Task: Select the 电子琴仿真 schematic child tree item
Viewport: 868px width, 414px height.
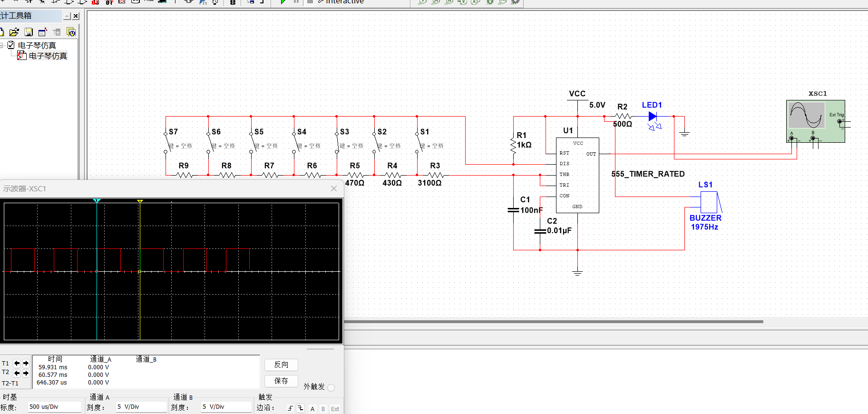Action: coord(48,56)
